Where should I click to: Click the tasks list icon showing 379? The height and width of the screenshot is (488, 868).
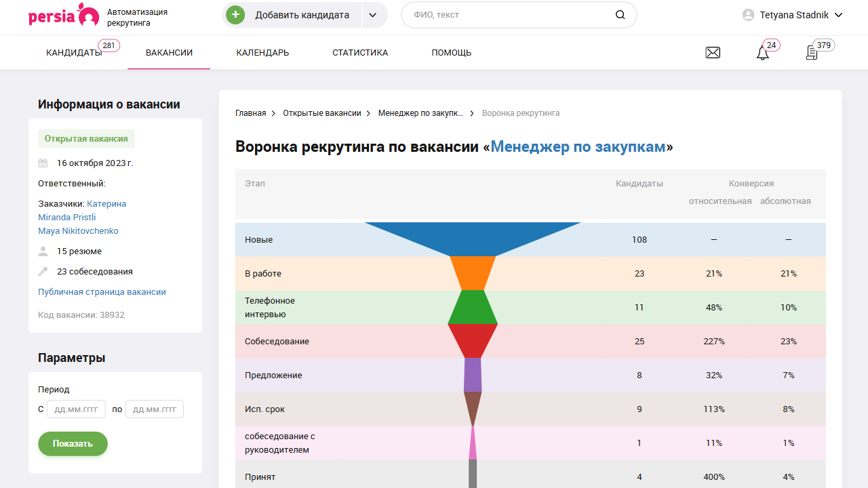[x=812, y=52]
